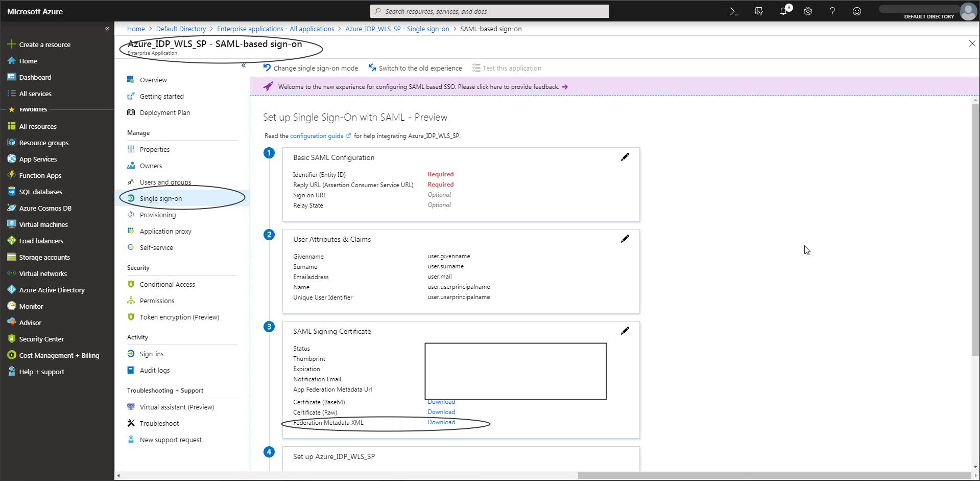Edit User Attributes & Claims pencil icon
The height and width of the screenshot is (481, 980).
[x=625, y=239]
